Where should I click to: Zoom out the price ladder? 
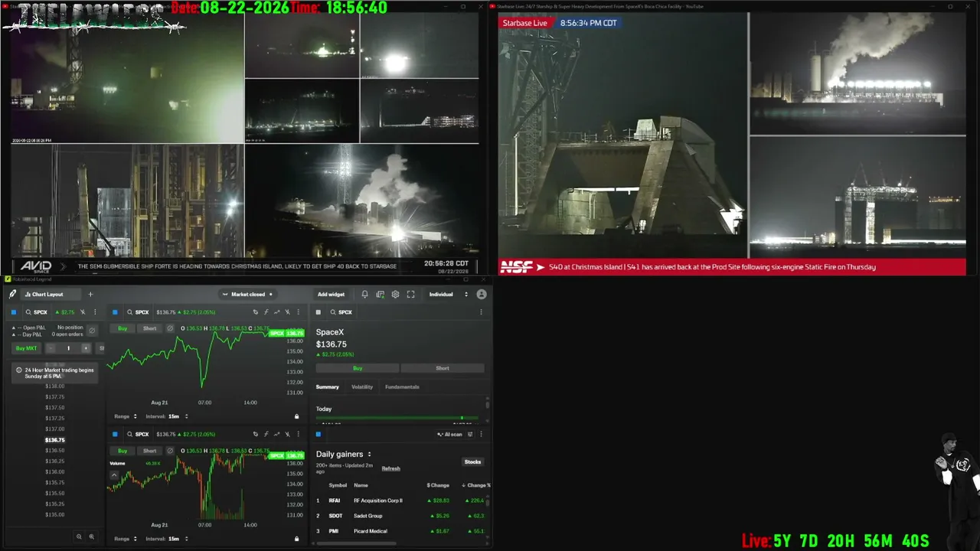point(79,536)
